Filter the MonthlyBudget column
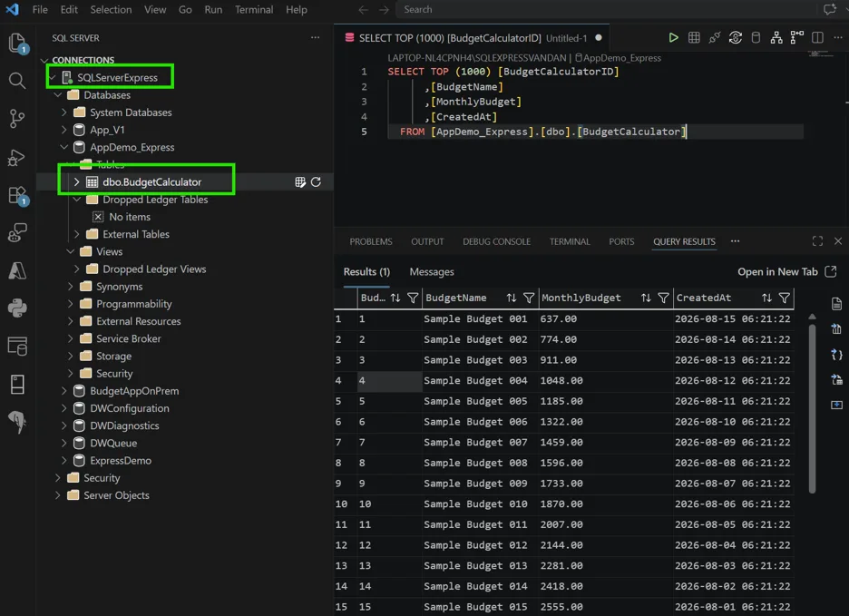Image resolution: width=849 pixels, height=616 pixels. [x=663, y=298]
